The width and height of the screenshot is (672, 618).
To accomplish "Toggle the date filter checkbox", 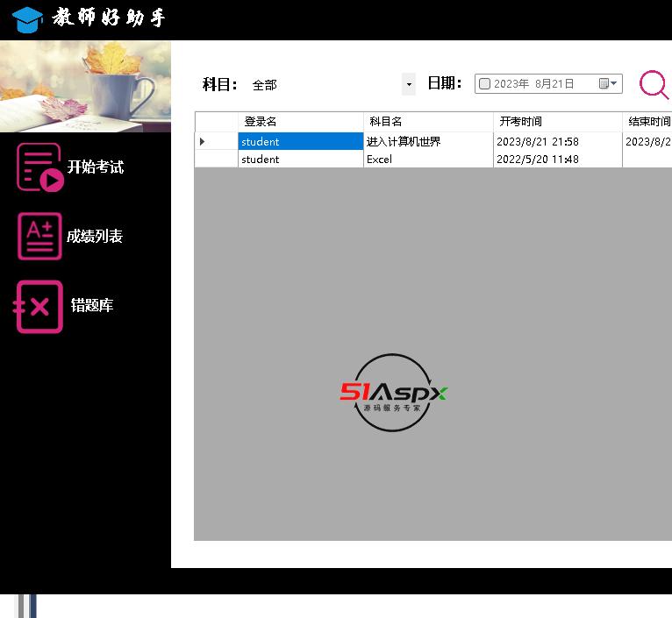I will tap(484, 83).
